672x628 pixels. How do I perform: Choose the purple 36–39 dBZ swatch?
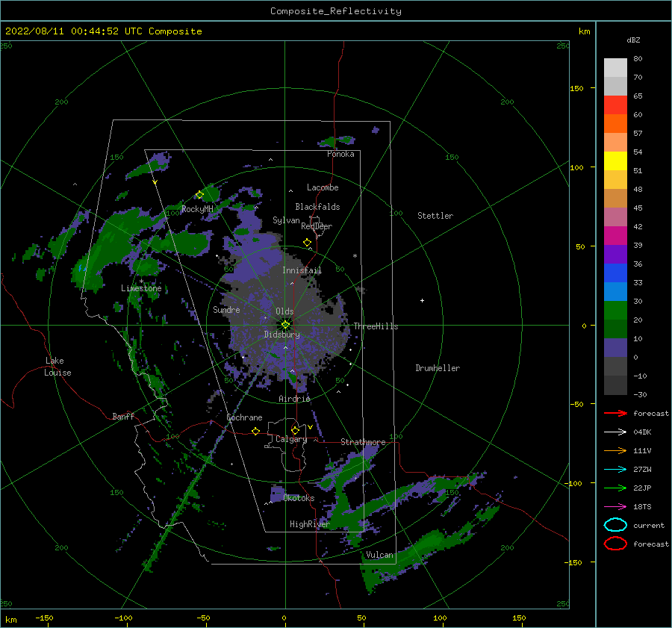coord(615,254)
